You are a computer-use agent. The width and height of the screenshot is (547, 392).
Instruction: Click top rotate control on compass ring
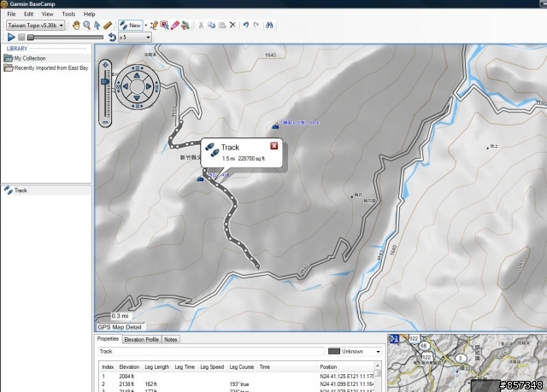pos(137,67)
